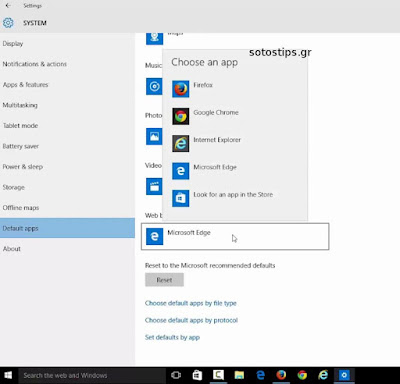
Task: Click the Music player default app icon
Action: (x=154, y=86)
